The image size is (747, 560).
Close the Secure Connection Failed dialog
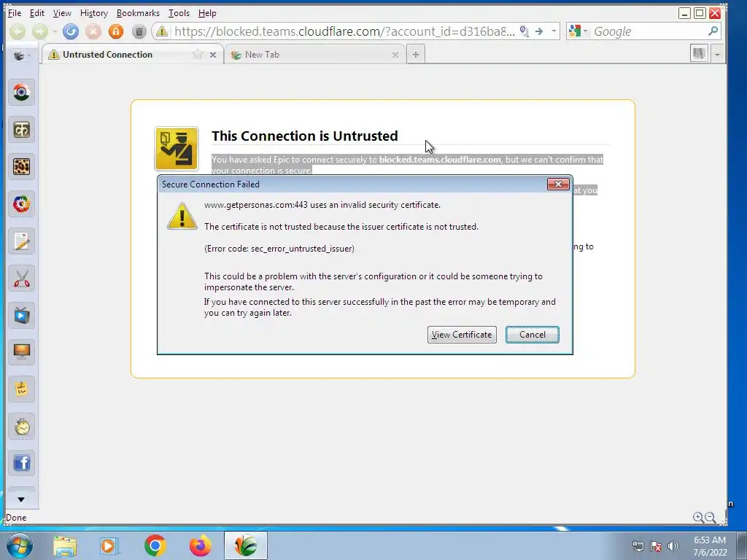click(558, 184)
